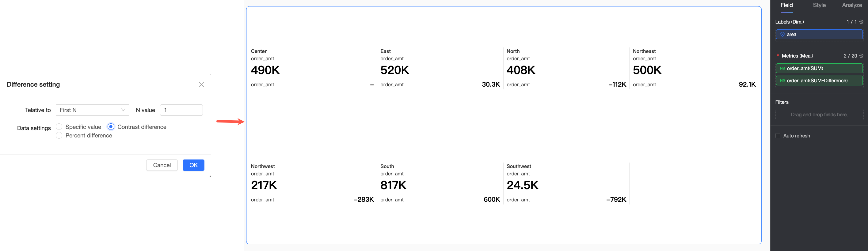Viewport: 868px width, 251px height.
Task: Enable the Auto refresh checkbox
Action: click(778, 136)
